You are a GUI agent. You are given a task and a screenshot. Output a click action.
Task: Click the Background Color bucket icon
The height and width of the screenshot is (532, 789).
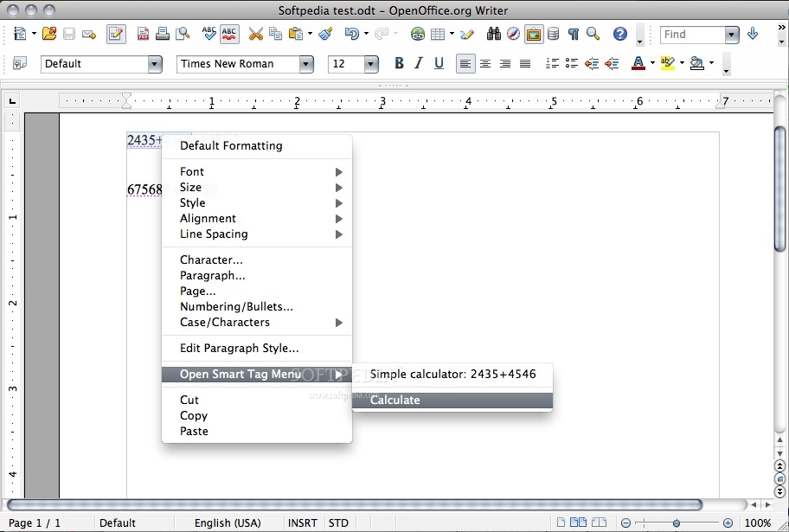[x=697, y=63]
